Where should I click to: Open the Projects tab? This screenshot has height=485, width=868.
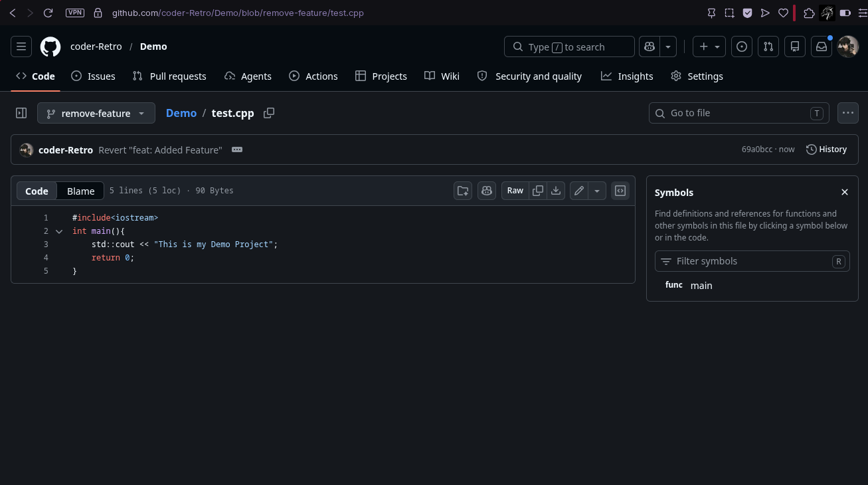pyautogui.click(x=381, y=76)
